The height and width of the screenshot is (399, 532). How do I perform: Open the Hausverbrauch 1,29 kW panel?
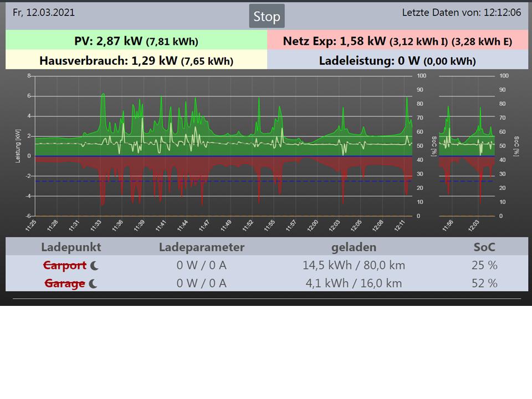[x=136, y=60]
